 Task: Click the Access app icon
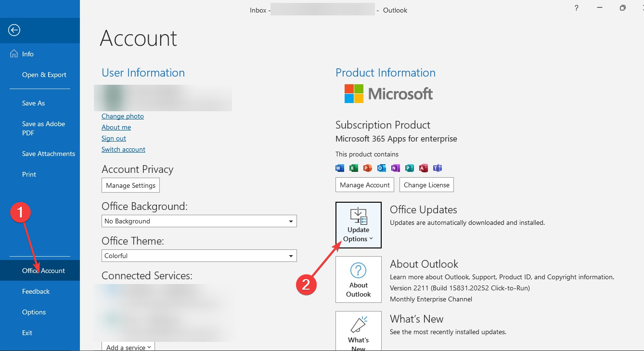pyautogui.click(x=424, y=168)
